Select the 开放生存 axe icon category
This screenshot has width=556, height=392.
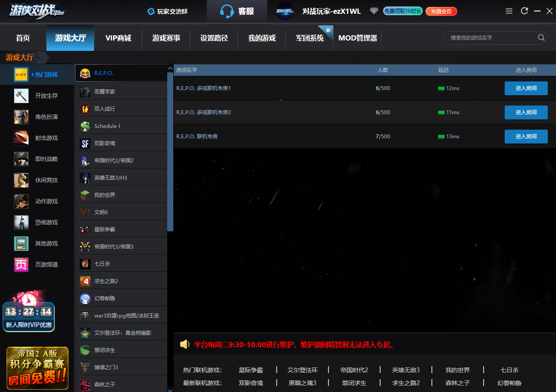tap(21, 96)
